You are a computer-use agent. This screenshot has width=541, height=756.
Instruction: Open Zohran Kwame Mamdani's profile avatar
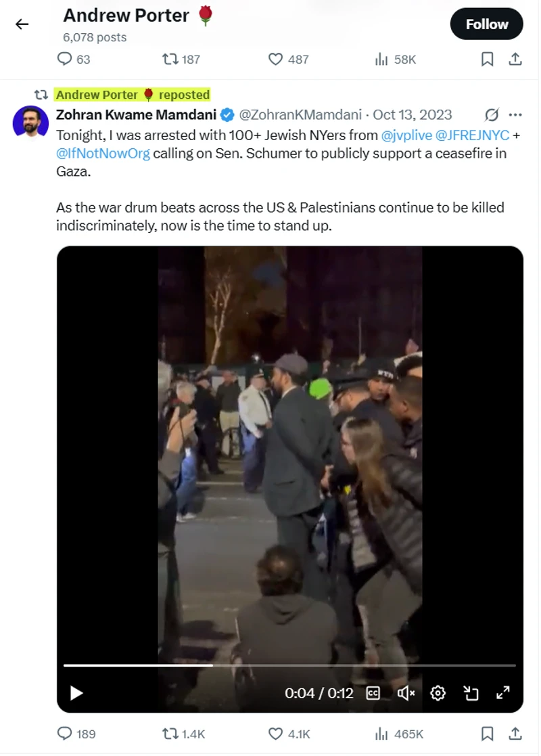pos(30,122)
